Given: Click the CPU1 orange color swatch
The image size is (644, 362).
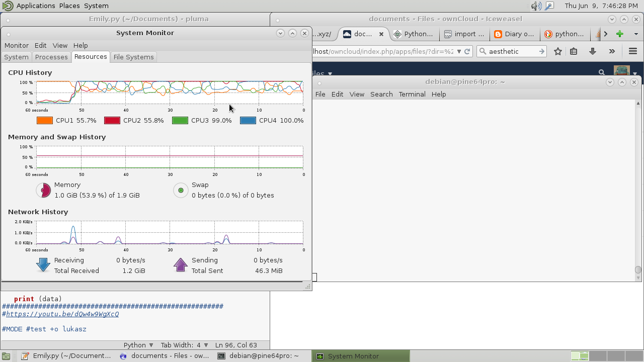Looking at the screenshot, I should click(x=45, y=121).
